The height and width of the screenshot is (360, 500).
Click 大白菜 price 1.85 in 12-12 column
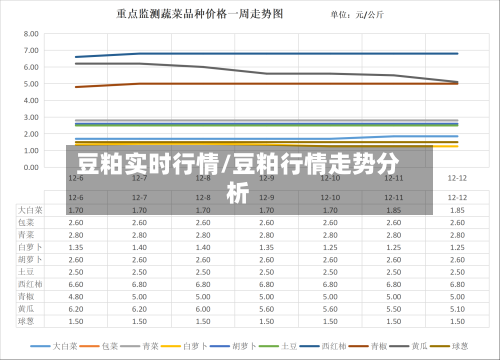457,210
